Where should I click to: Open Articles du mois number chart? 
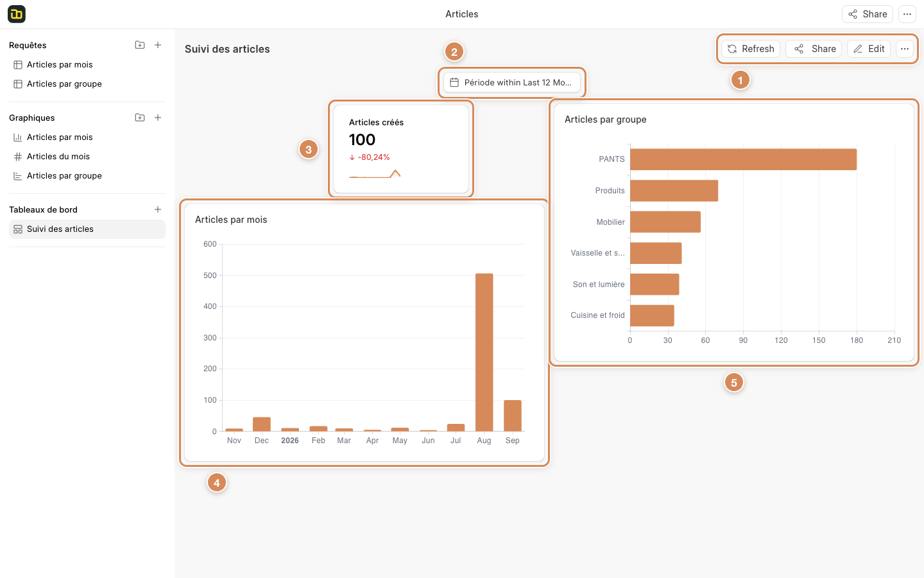[87, 157]
